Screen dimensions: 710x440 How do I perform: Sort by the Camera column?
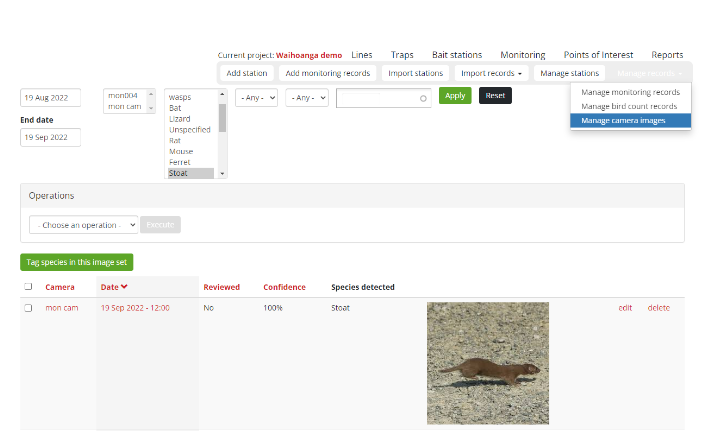[x=60, y=287]
